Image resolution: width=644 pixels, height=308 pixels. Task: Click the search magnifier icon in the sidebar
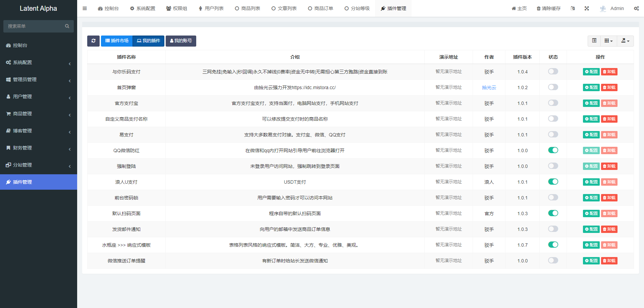pyautogui.click(x=67, y=26)
